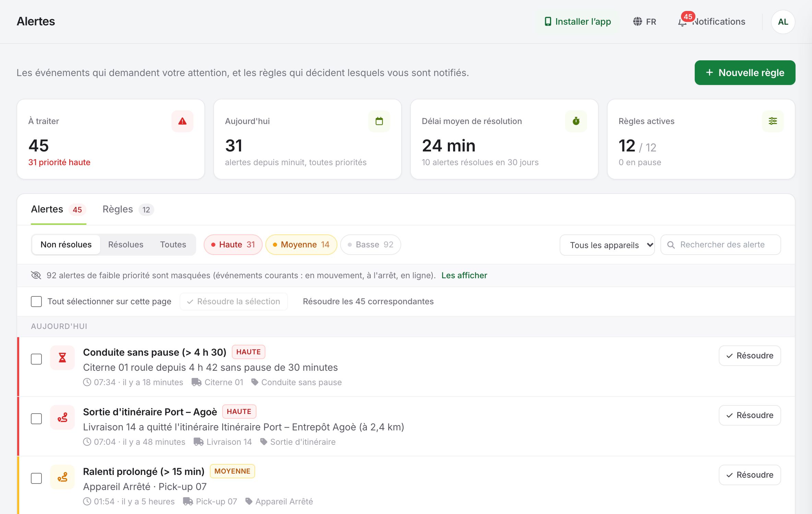Show Résolues alerts segment
This screenshot has width=812, height=514.
(126, 245)
